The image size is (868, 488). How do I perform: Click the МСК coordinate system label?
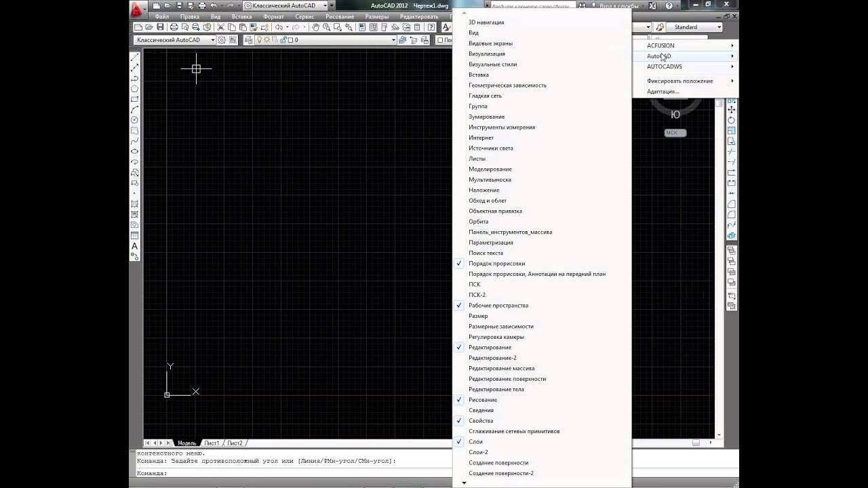675,133
